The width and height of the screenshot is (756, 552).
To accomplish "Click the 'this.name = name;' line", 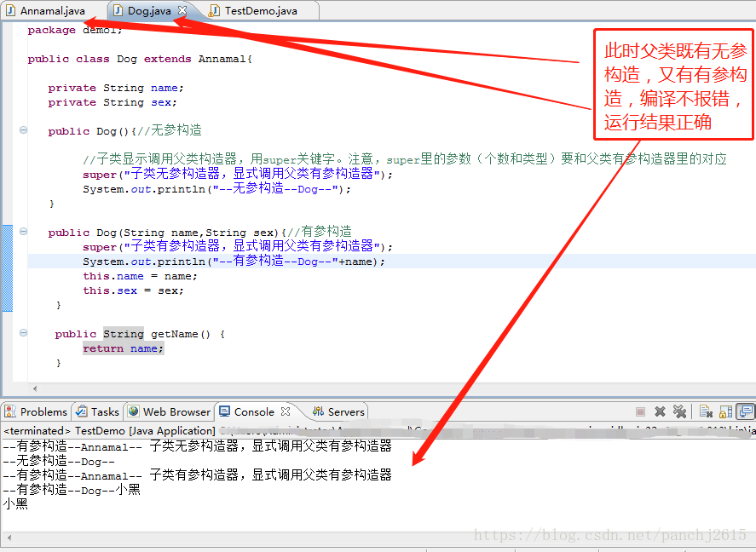I will tap(140, 277).
